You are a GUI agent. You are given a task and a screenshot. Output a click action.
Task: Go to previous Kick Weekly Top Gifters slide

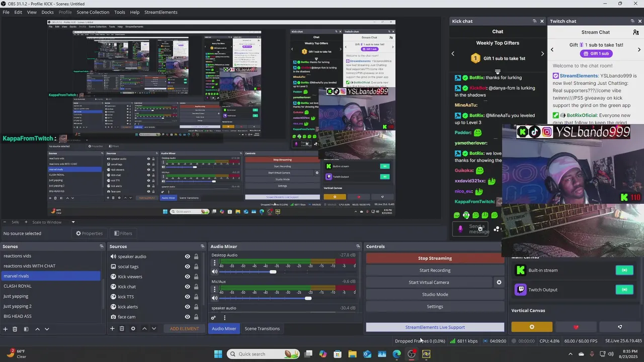[x=453, y=54]
